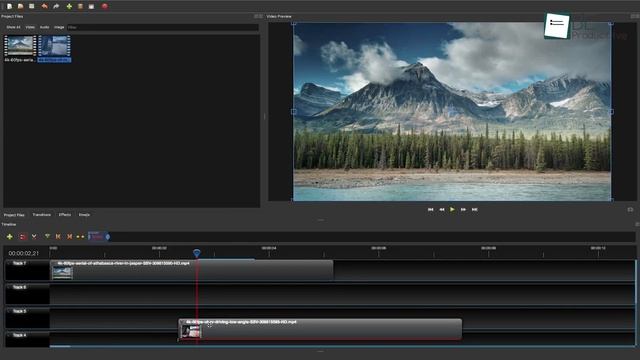Export video with the red circle icon
The image size is (640, 360).
click(104, 6)
